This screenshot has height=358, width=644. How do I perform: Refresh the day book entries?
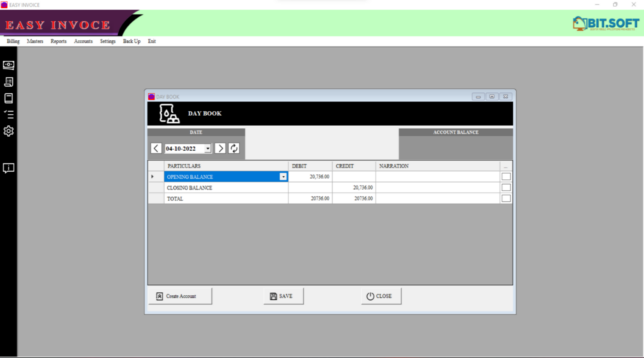(234, 148)
